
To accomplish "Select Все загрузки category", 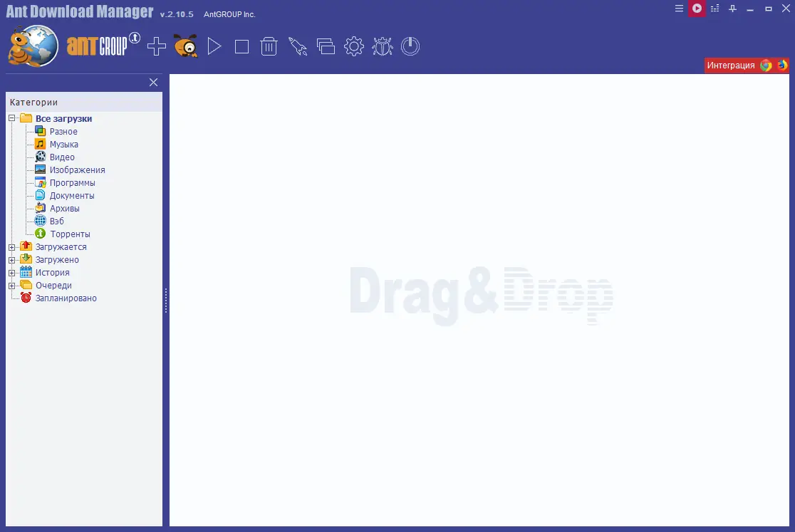I will (63, 118).
